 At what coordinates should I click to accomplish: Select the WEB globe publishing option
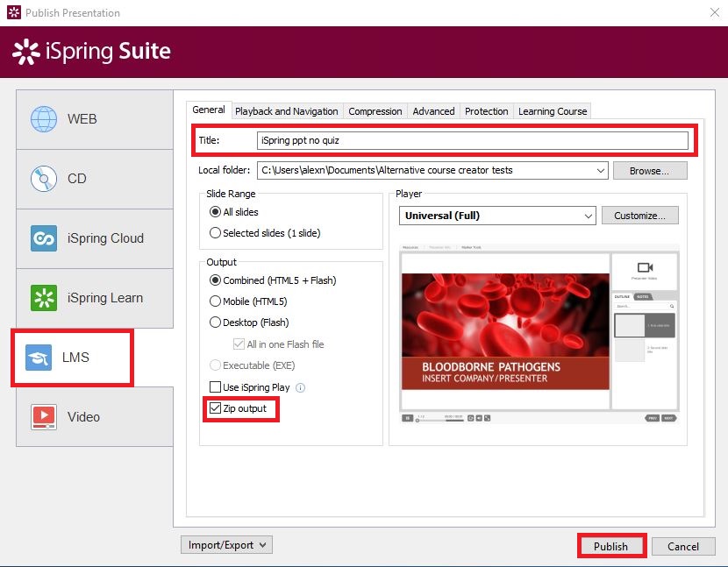point(95,120)
